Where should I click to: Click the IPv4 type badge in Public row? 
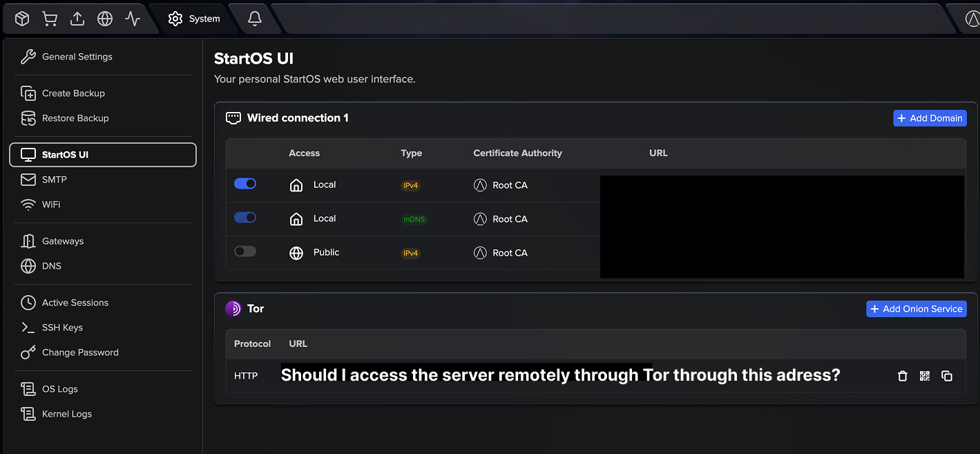pyautogui.click(x=411, y=253)
